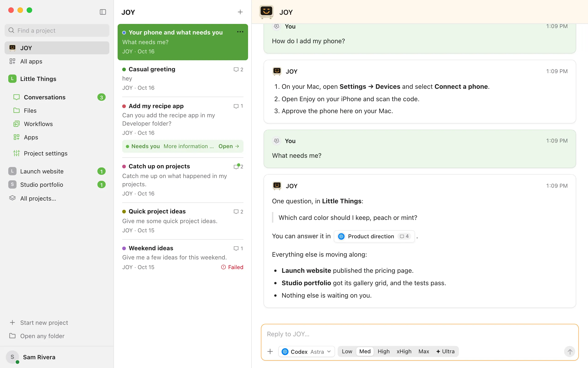Screen dimensions: 588x368
Task: Open Studio portfolio project
Action: coord(57,184)
